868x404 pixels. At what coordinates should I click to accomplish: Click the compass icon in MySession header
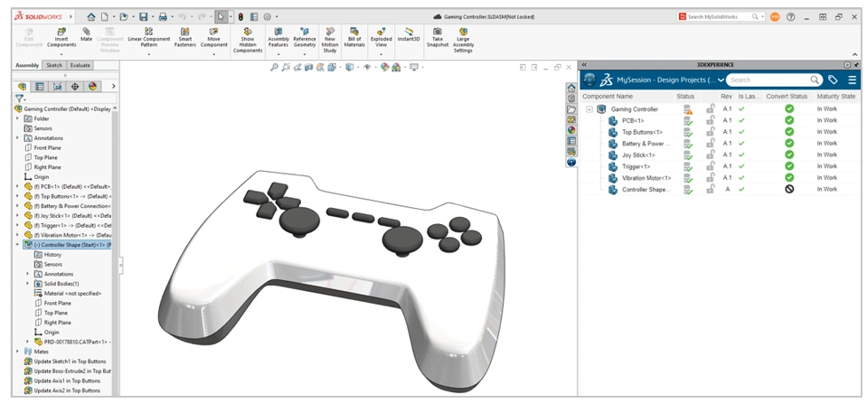pyautogui.click(x=590, y=80)
